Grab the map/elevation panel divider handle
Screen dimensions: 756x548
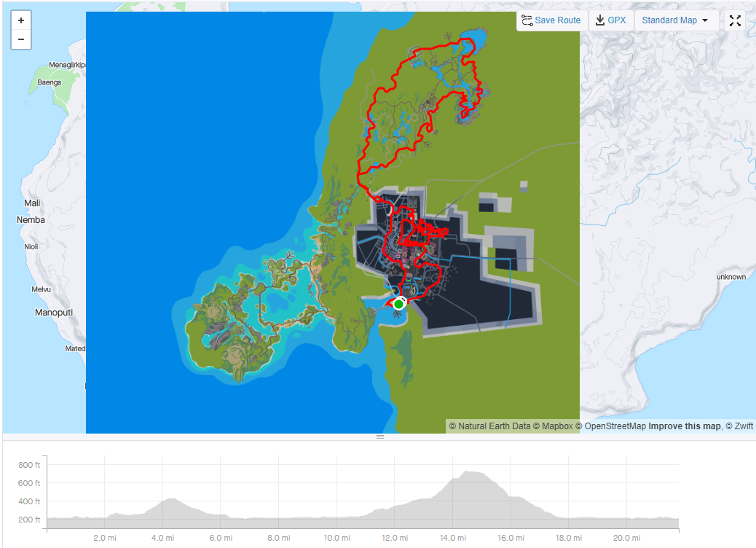click(x=380, y=437)
